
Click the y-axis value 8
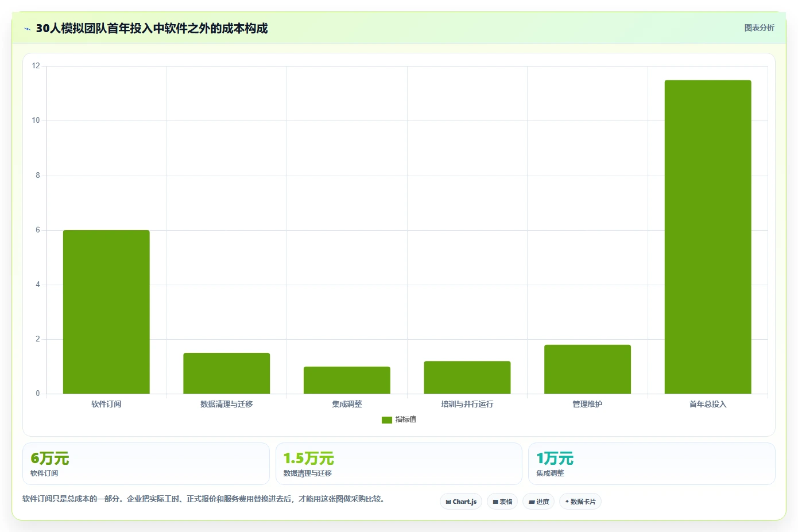coord(38,176)
